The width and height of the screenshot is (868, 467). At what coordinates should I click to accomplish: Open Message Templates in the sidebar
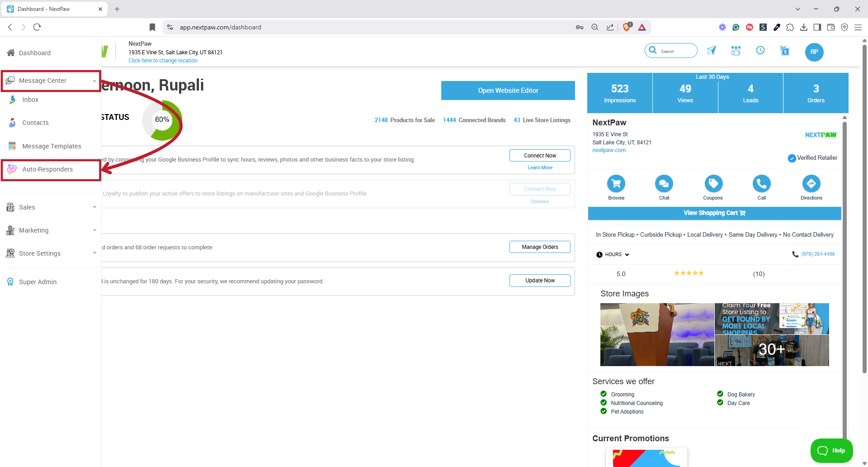[x=52, y=146]
